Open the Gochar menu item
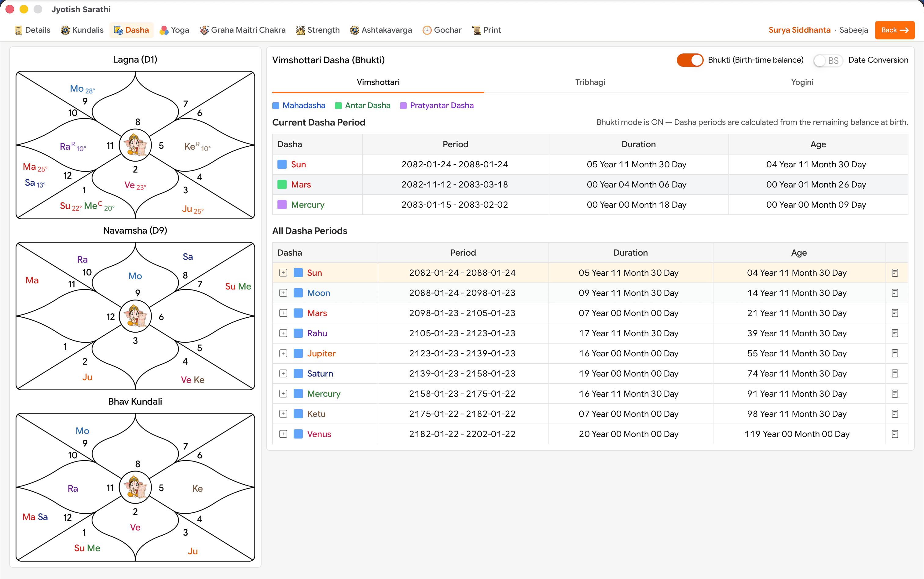The height and width of the screenshot is (579, 924). pos(442,30)
